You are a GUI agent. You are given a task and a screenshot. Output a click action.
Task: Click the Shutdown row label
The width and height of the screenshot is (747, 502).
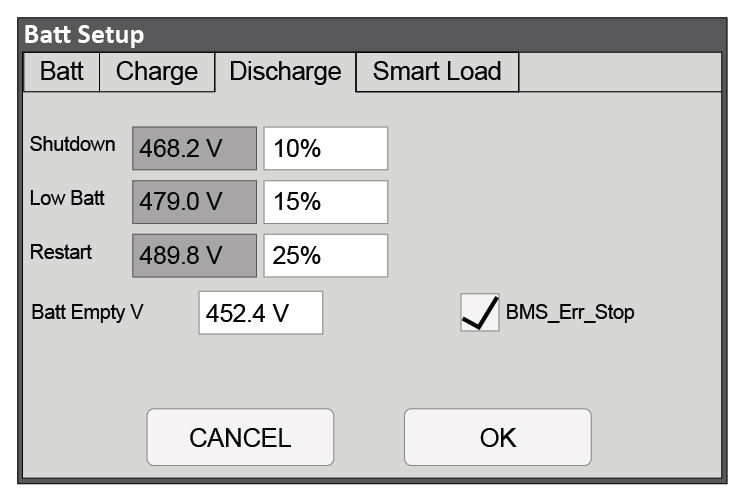click(73, 144)
